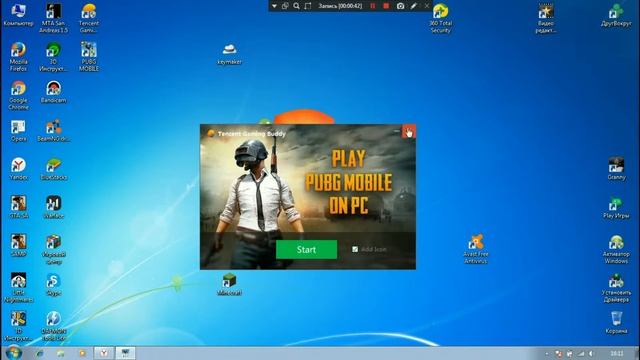Viewport: 640px width, 360px height.
Task: Select the 3D Инструктор icon beside DAEMON Tools
Action: (18, 326)
